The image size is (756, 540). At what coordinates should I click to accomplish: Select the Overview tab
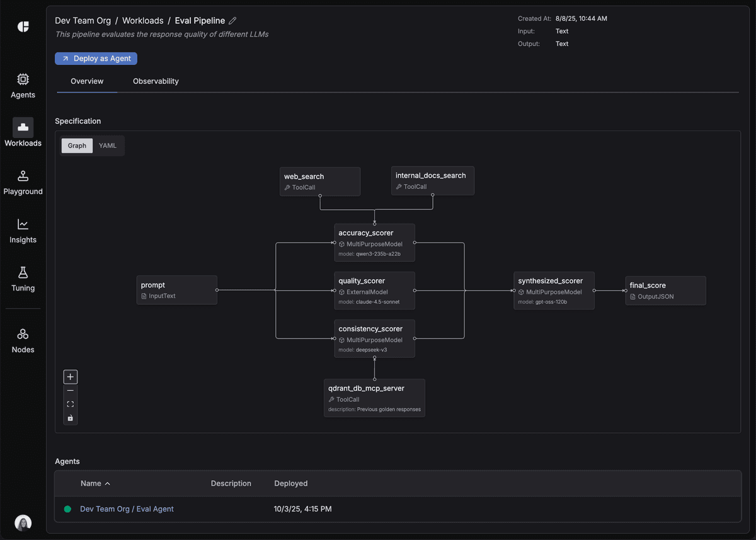tap(86, 81)
